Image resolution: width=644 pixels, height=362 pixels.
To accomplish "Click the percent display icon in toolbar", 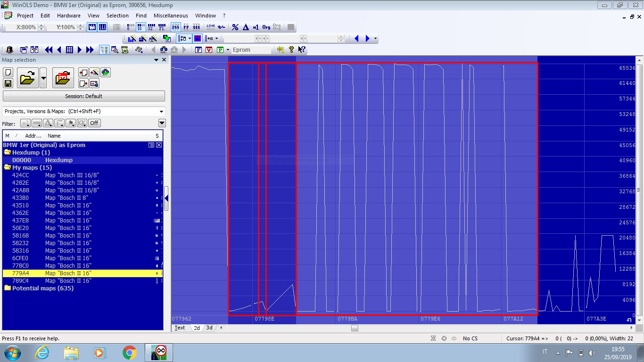I will [235, 27].
